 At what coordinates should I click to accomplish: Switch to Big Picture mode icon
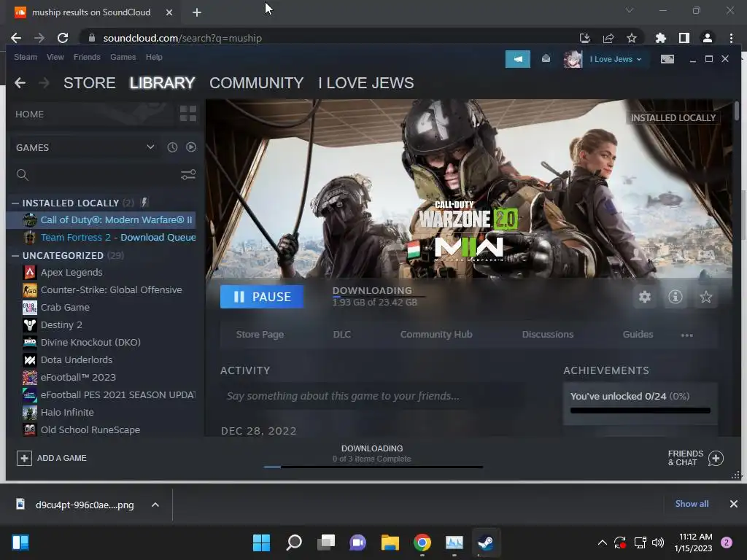(667, 59)
